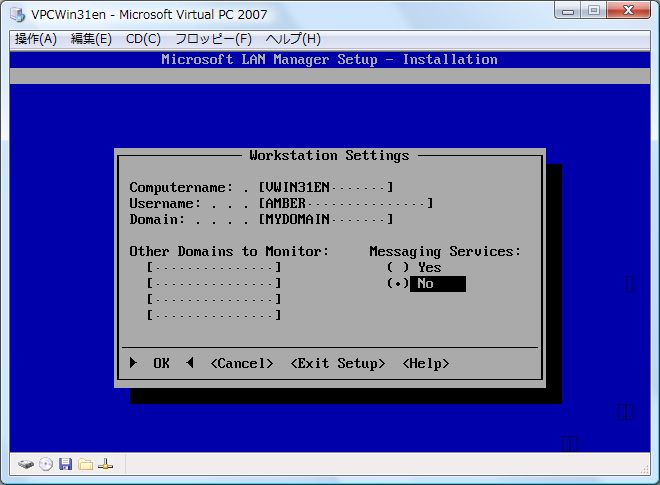This screenshot has width=660, height=485.
Task: Select the No messaging services option
Action: pos(426,284)
